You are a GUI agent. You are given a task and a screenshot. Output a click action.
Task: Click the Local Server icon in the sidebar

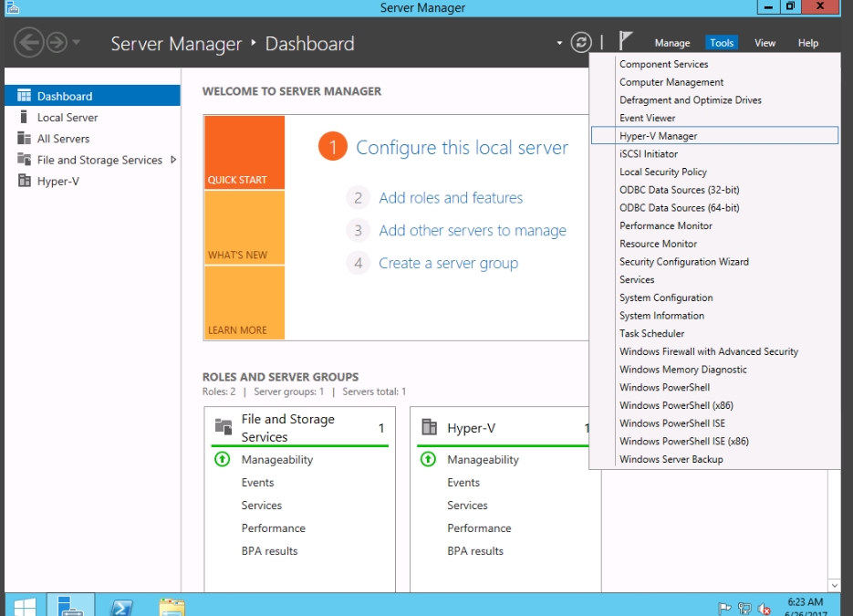point(25,117)
